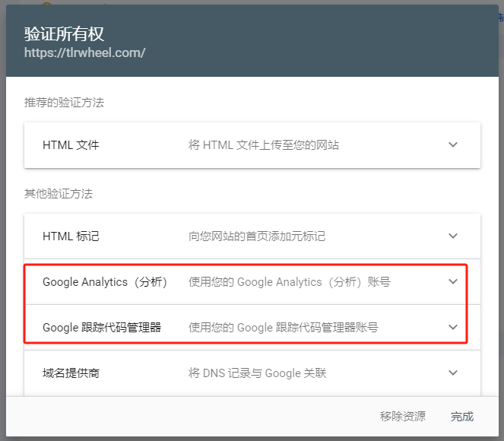Screen dimensions: 504x441
Task: Click the 完成 button
Action: 462,417
